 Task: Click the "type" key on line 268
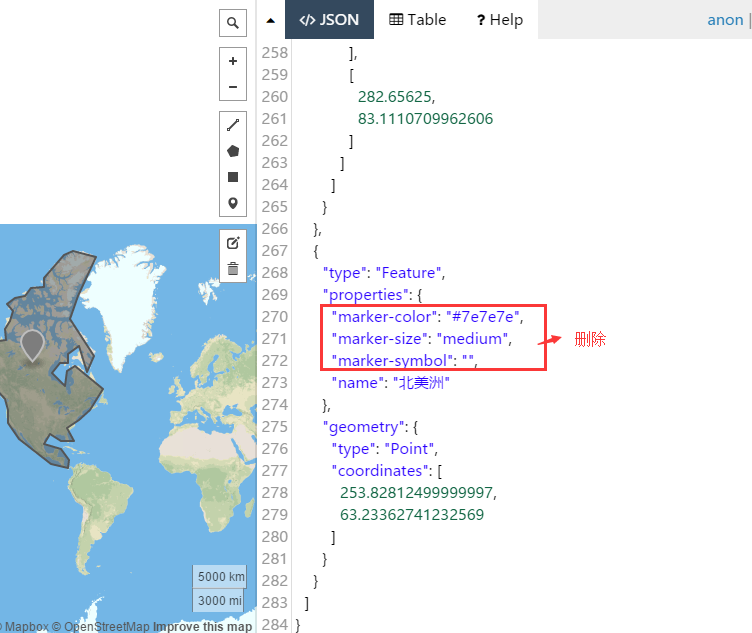(344, 273)
